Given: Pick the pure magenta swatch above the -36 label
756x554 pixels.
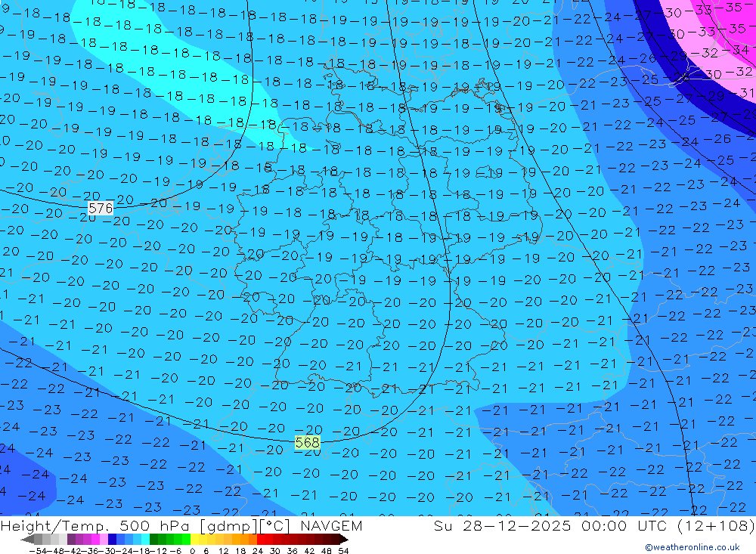Looking at the screenshot, I should point(96,539).
